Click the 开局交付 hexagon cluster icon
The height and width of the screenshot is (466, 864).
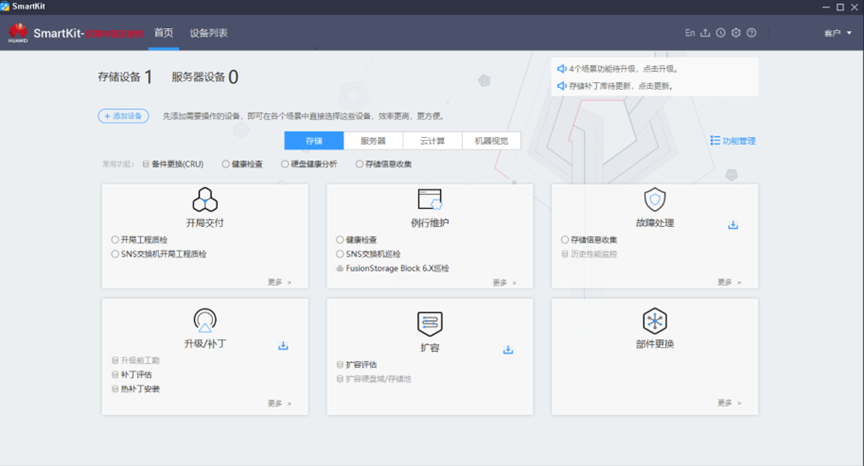[x=205, y=199]
